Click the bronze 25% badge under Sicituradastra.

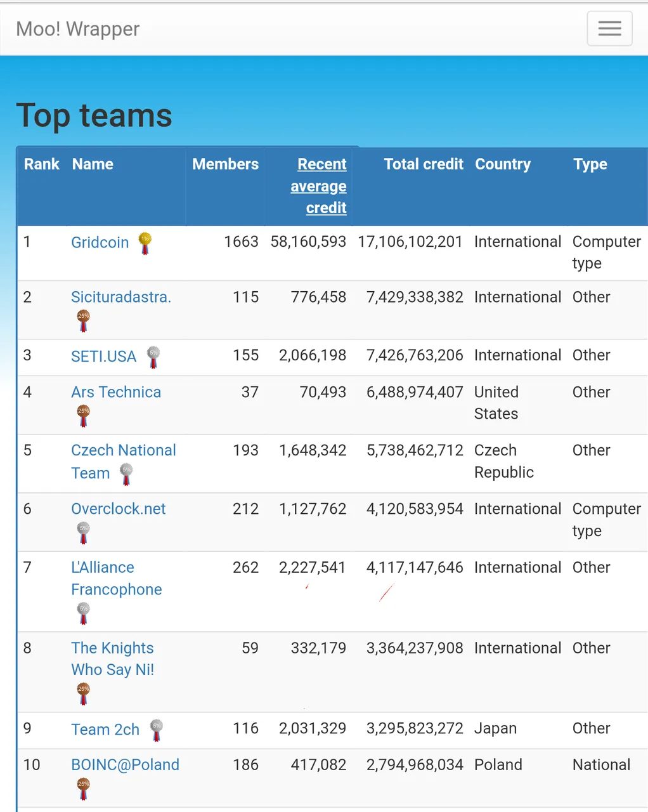tap(83, 321)
